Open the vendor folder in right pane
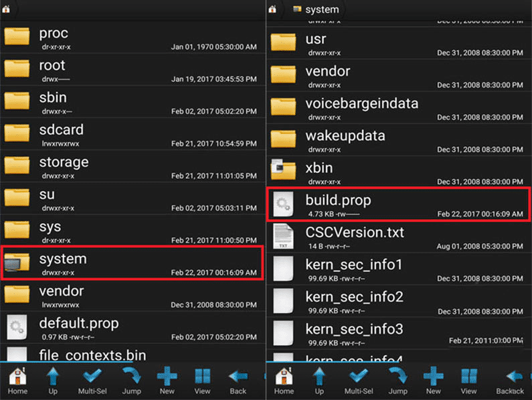This screenshot has width=532, height=400. click(399, 76)
